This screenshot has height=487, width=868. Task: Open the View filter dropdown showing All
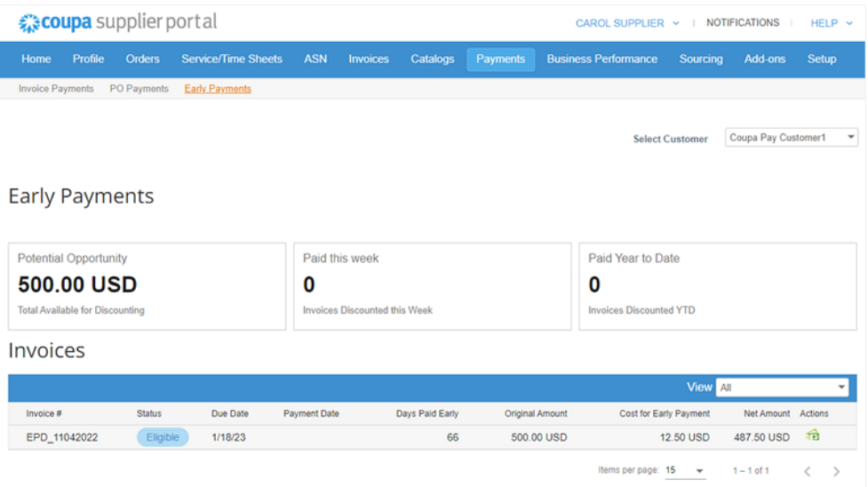(782, 387)
